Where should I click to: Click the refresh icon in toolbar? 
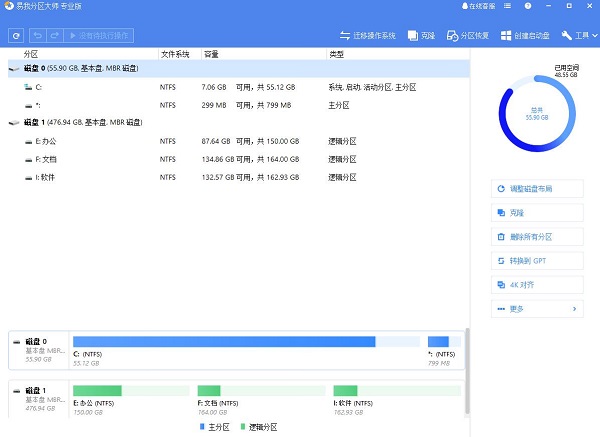[16, 36]
